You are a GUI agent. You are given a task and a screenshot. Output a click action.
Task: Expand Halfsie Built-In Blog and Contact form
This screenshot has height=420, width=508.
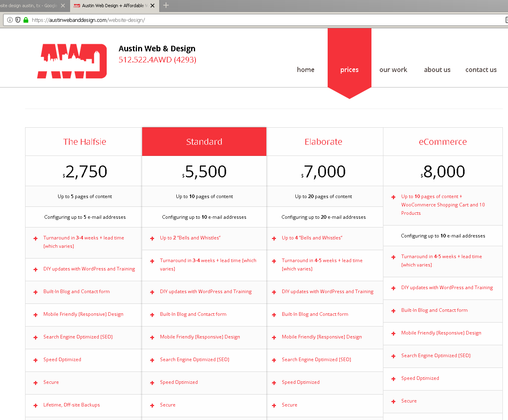pos(84,292)
